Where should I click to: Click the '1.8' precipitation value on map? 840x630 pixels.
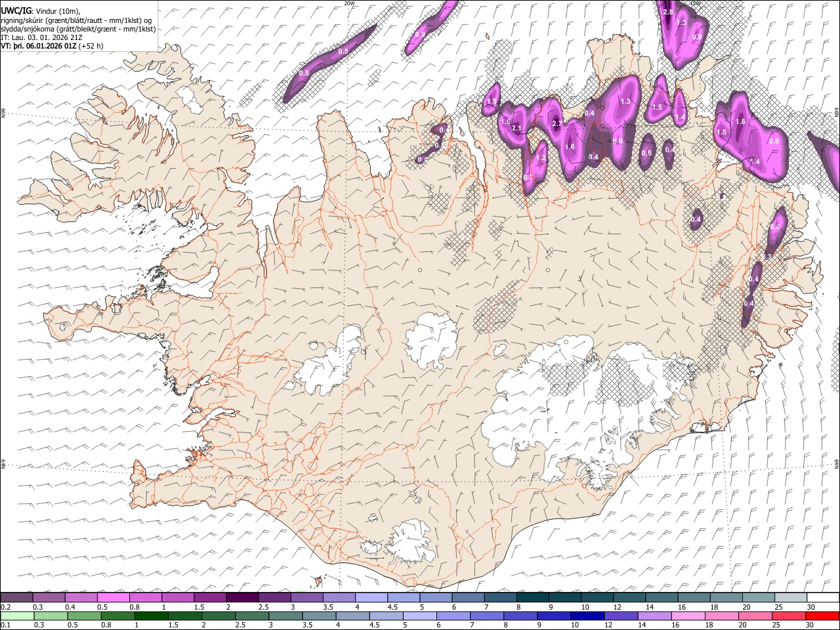click(740, 121)
